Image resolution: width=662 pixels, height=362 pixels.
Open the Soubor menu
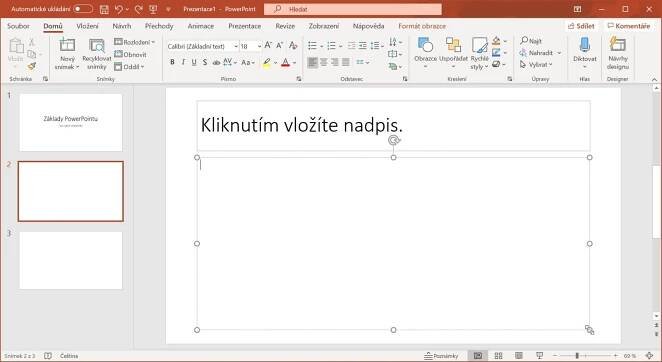[x=19, y=26]
